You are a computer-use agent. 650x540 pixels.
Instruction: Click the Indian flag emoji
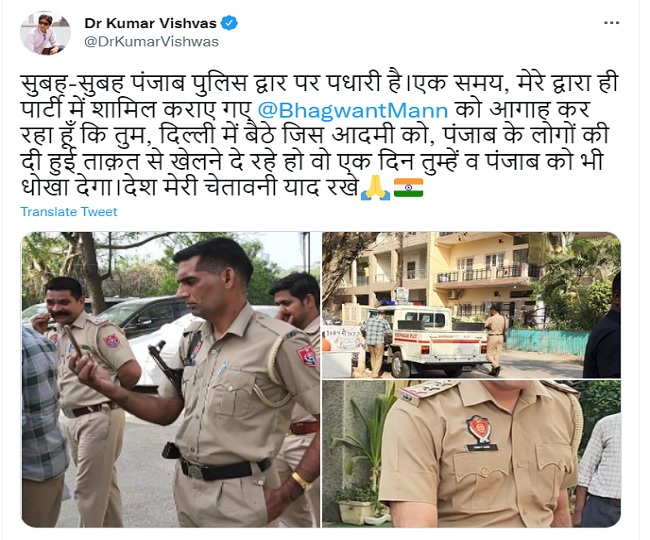click(408, 188)
